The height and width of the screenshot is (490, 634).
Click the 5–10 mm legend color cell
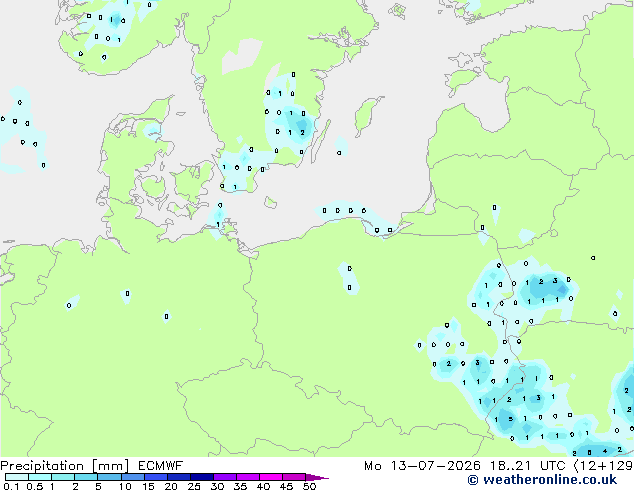(109, 477)
